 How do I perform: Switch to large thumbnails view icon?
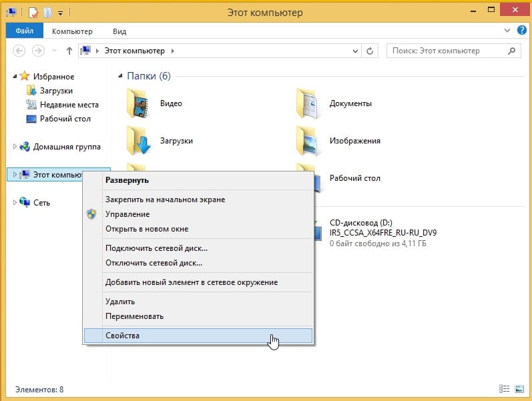click(519, 389)
